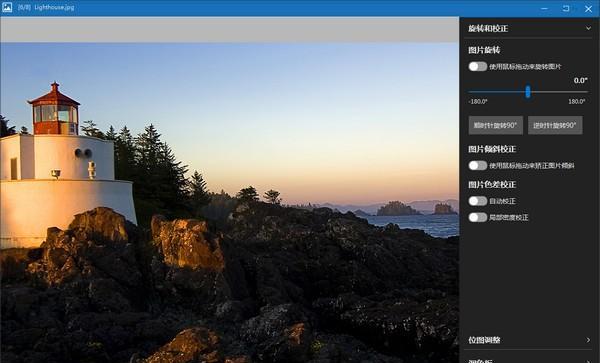Collapse the 旋转和校正 section chevron
This screenshot has height=363, width=600.
pos(588,28)
